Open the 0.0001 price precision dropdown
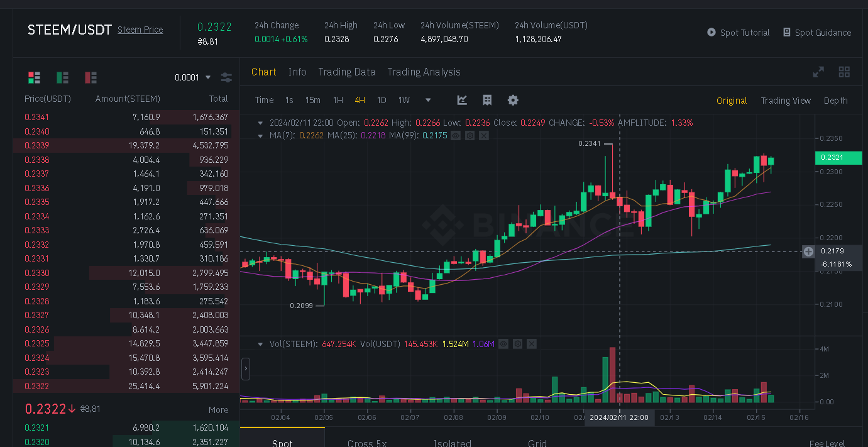The width and height of the screenshot is (868, 447). point(192,77)
